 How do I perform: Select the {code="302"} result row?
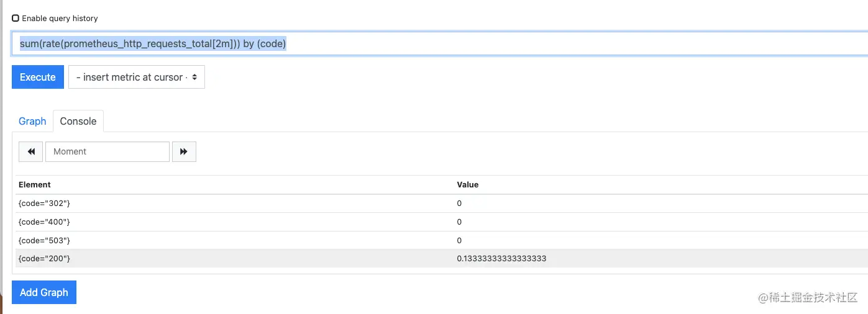[x=442, y=204]
